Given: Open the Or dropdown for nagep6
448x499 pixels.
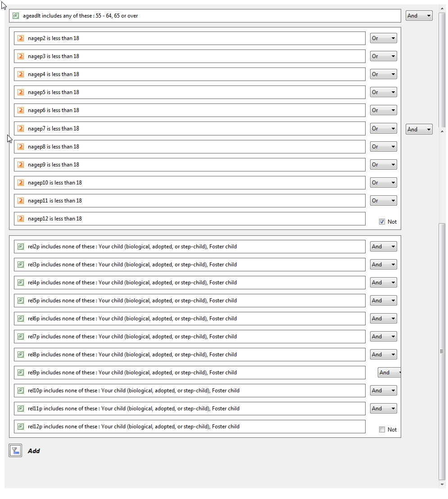Looking at the screenshot, I should coord(383,110).
